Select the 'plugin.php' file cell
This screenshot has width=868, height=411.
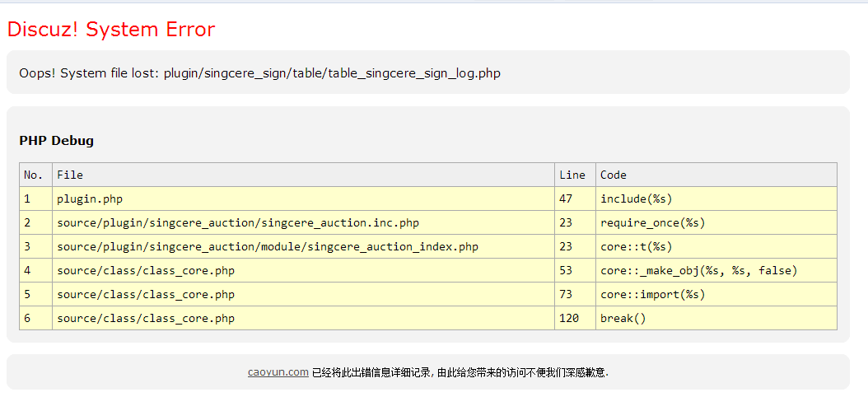(x=303, y=198)
